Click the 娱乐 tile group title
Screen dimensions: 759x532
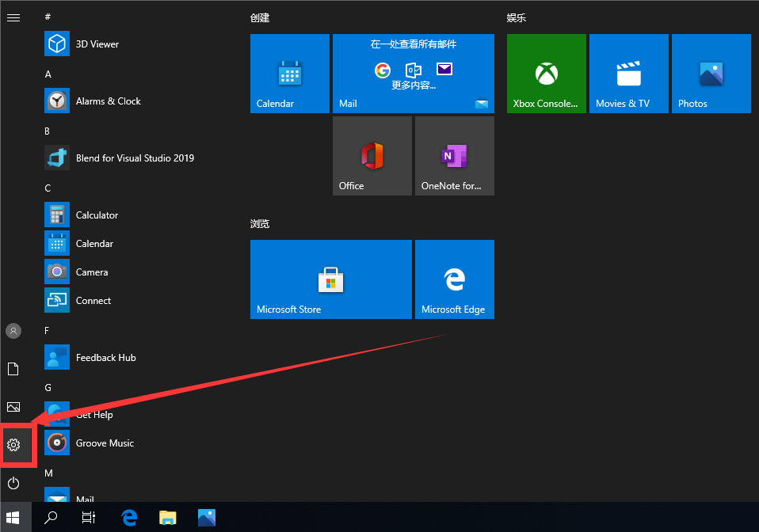click(517, 18)
